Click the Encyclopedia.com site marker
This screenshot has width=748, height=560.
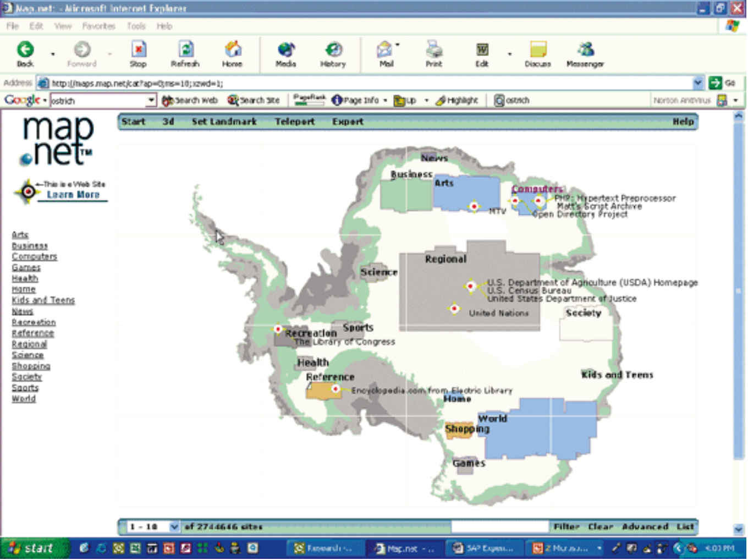pyautogui.click(x=335, y=389)
